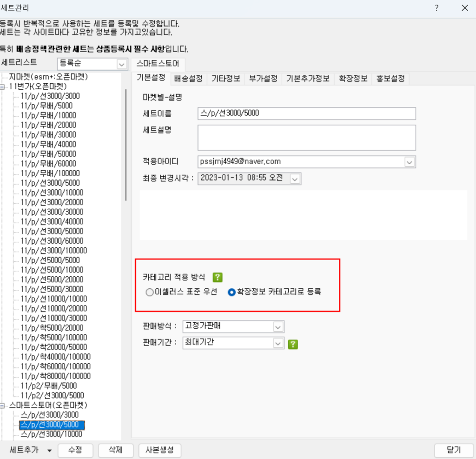476x459 pixels.
Task: Switch to the 확장정보 tab
Action: coord(353,79)
